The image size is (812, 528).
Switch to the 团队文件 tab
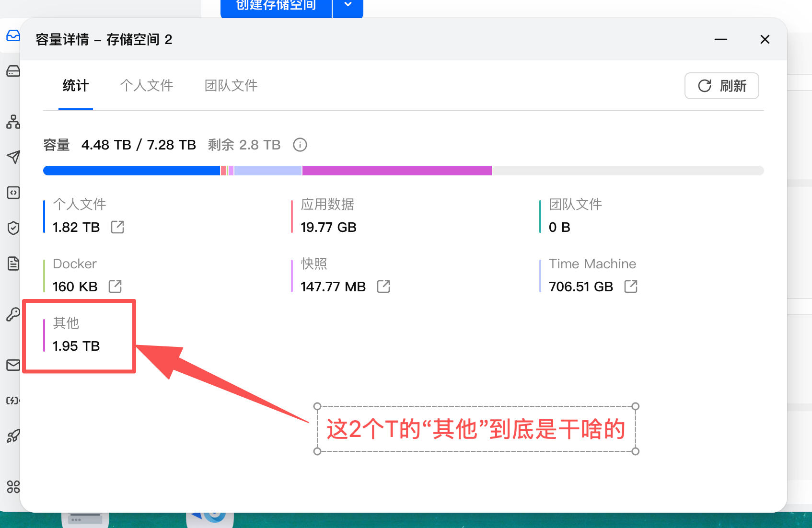[x=231, y=86]
